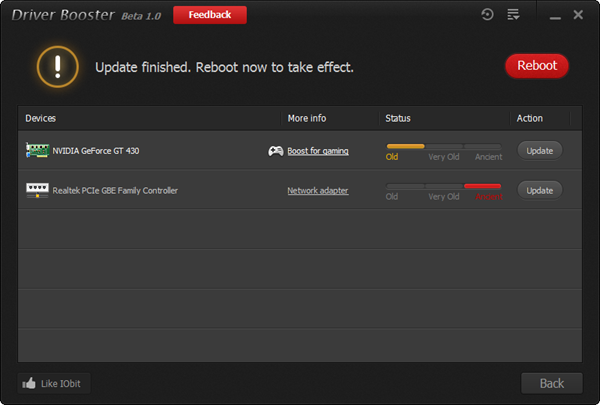Update the Realtek PCIe GBE driver
The height and width of the screenshot is (405, 600).
coord(539,190)
